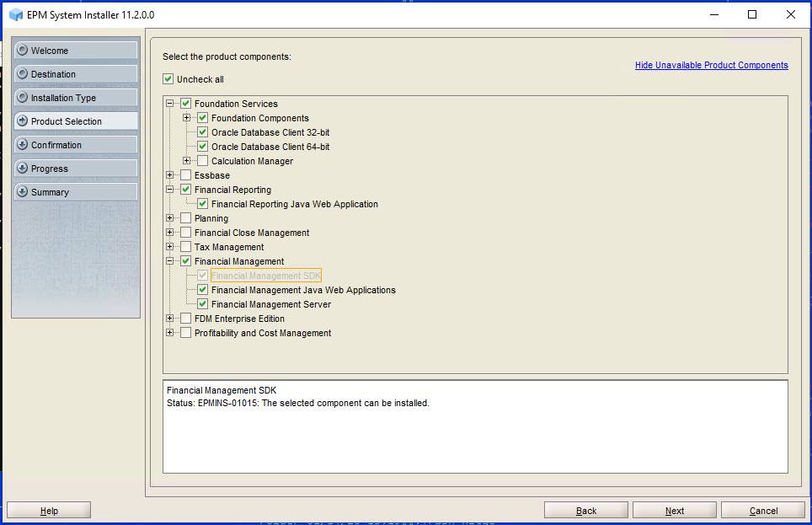The width and height of the screenshot is (812, 525).
Task: Click the Installation Type step icon
Action: (x=22, y=97)
